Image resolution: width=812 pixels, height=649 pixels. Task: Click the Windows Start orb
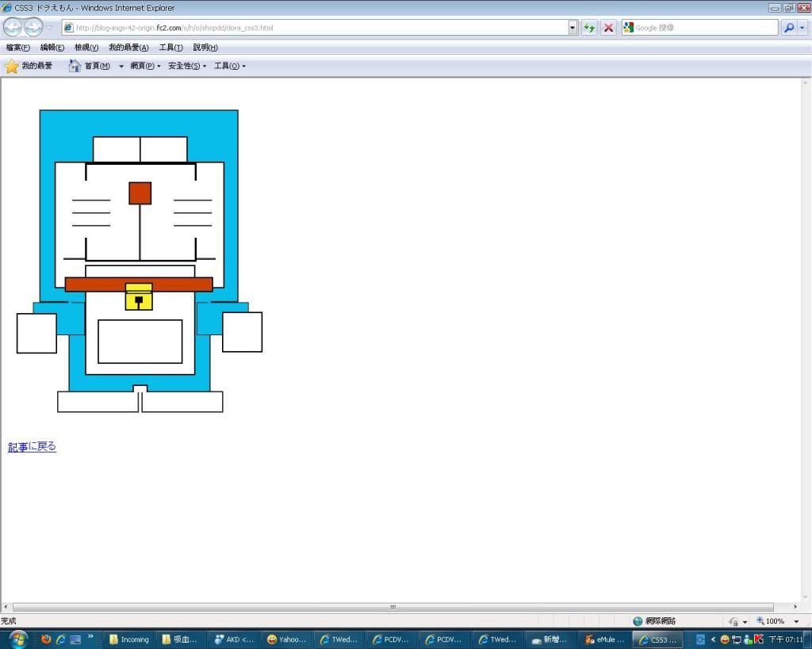(x=18, y=639)
